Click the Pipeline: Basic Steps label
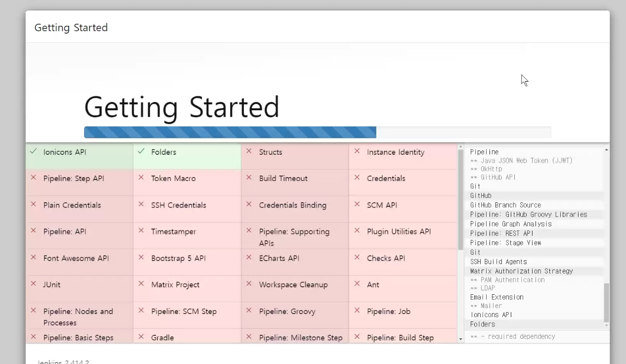 click(78, 338)
